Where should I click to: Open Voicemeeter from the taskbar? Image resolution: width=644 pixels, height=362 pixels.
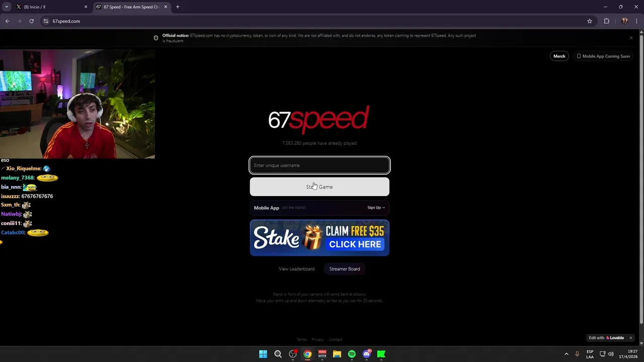click(322, 354)
